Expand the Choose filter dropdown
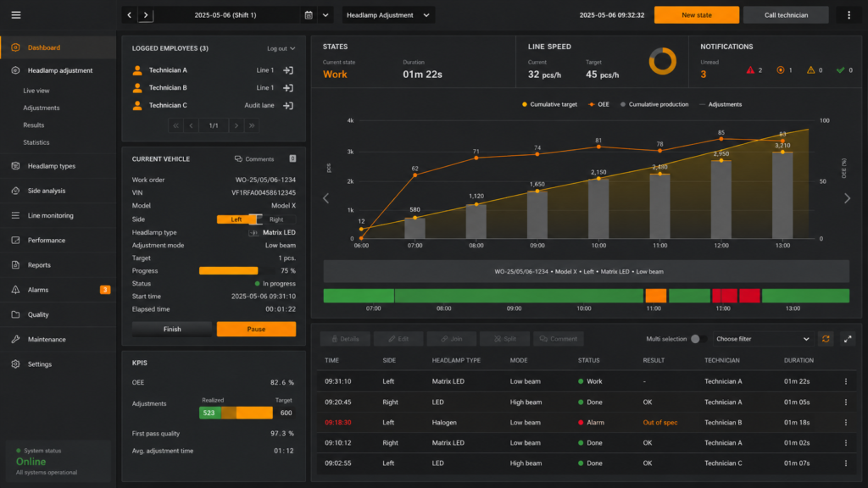The image size is (868, 488). 762,339
